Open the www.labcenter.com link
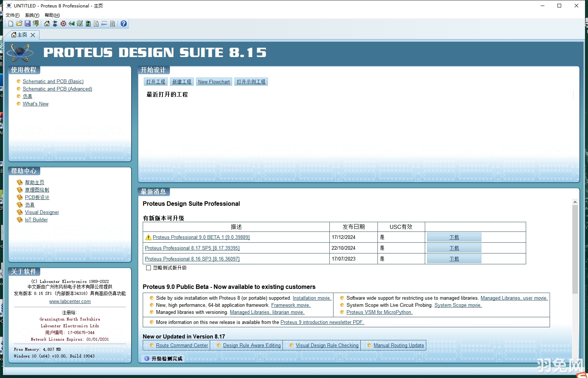 click(x=70, y=301)
